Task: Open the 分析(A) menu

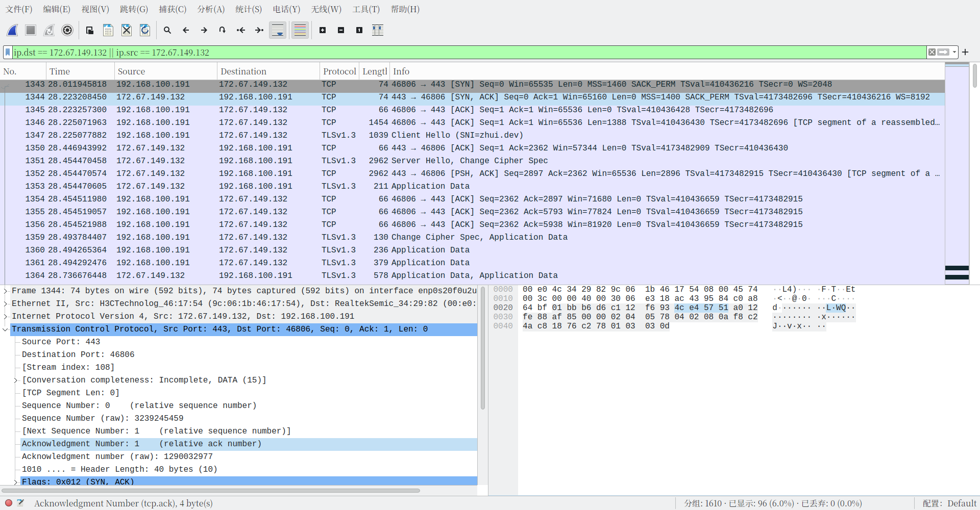Action: [x=211, y=9]
